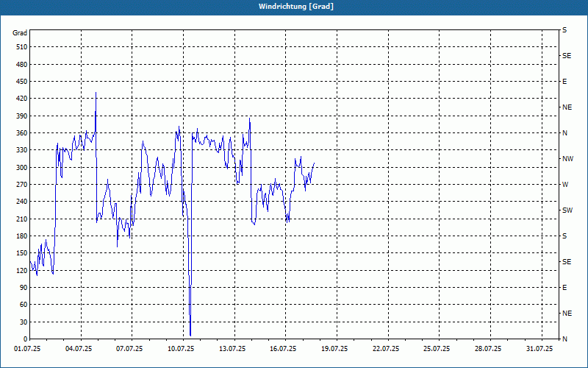
Task: Click the date label 28.07.25
Action: point(488,349)
